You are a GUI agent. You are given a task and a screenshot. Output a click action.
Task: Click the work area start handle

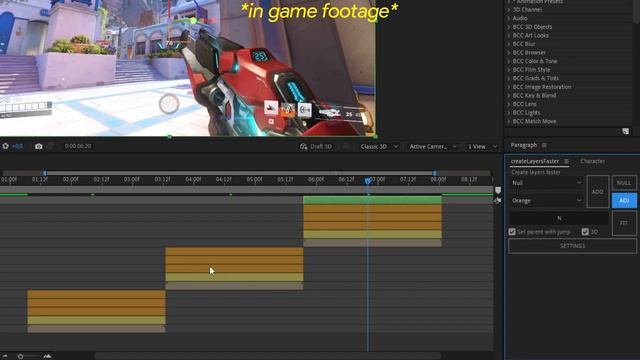(45, 173)
